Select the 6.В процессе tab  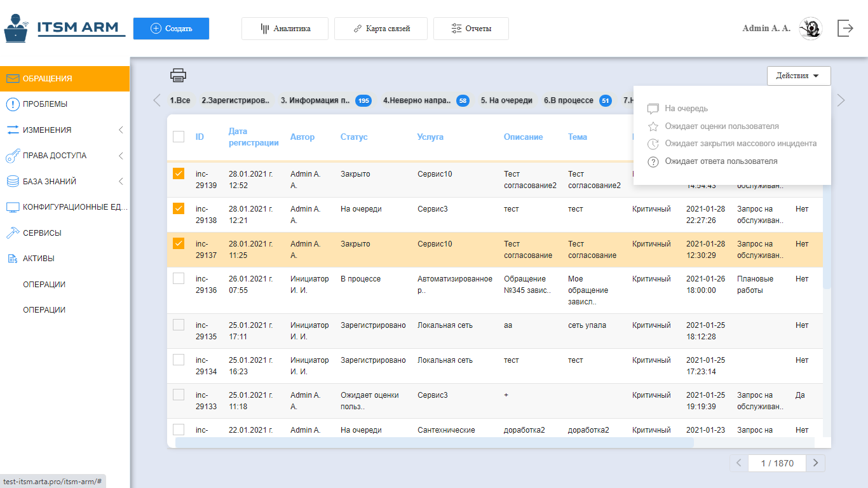click(x=577, y=100)
